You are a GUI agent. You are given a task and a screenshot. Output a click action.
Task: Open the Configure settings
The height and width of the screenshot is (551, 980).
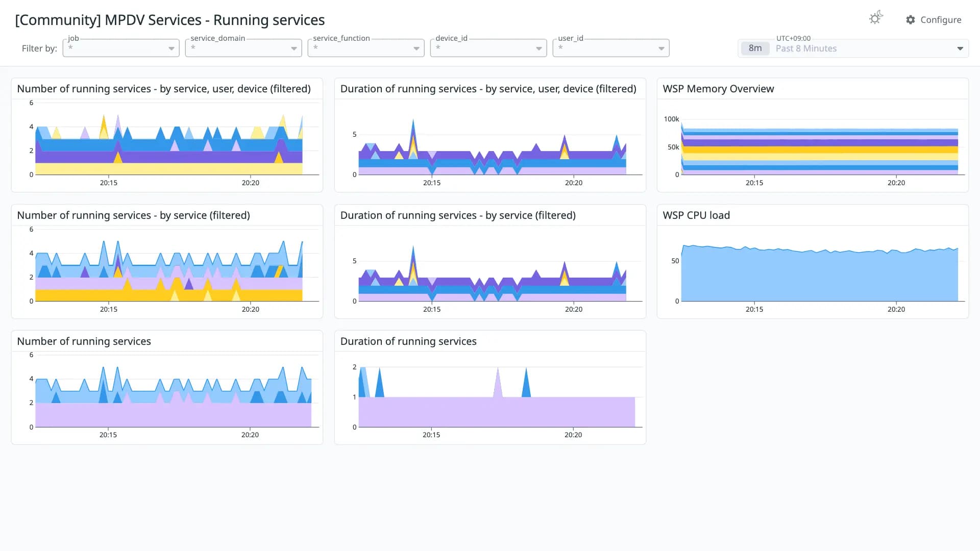click(934, 20)
